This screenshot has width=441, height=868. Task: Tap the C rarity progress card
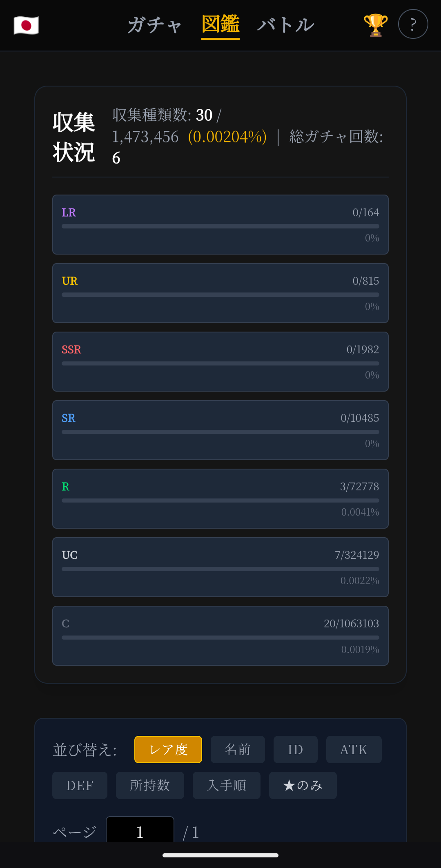[x=220, y=635]
